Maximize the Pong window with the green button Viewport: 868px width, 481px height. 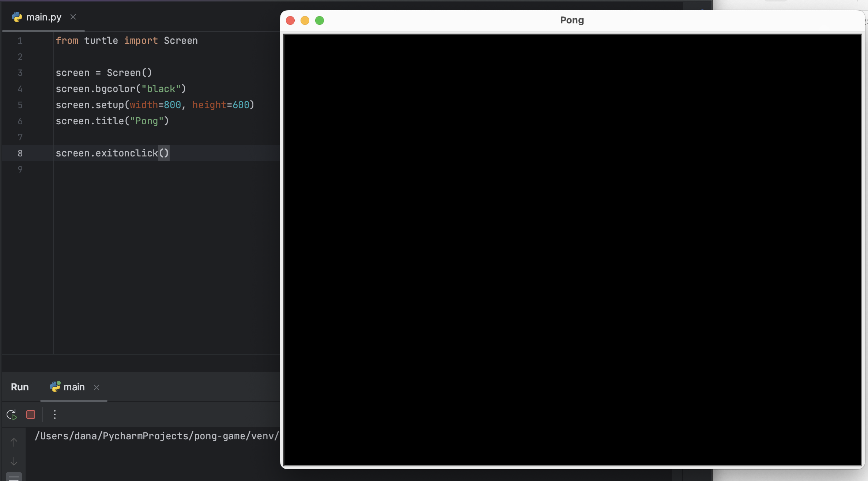pos(320,20)
